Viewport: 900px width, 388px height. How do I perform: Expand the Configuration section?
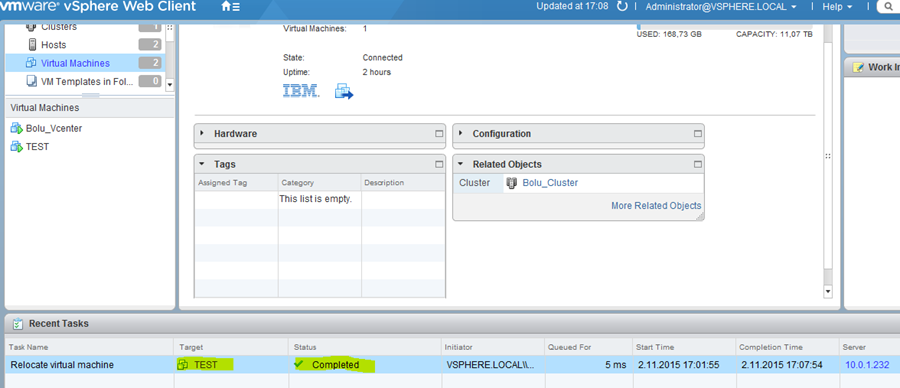tap(460, 133)
